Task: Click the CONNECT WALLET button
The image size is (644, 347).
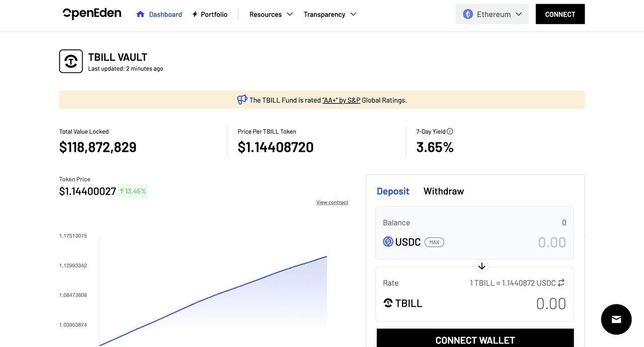Action: click(x=475, y=338)
